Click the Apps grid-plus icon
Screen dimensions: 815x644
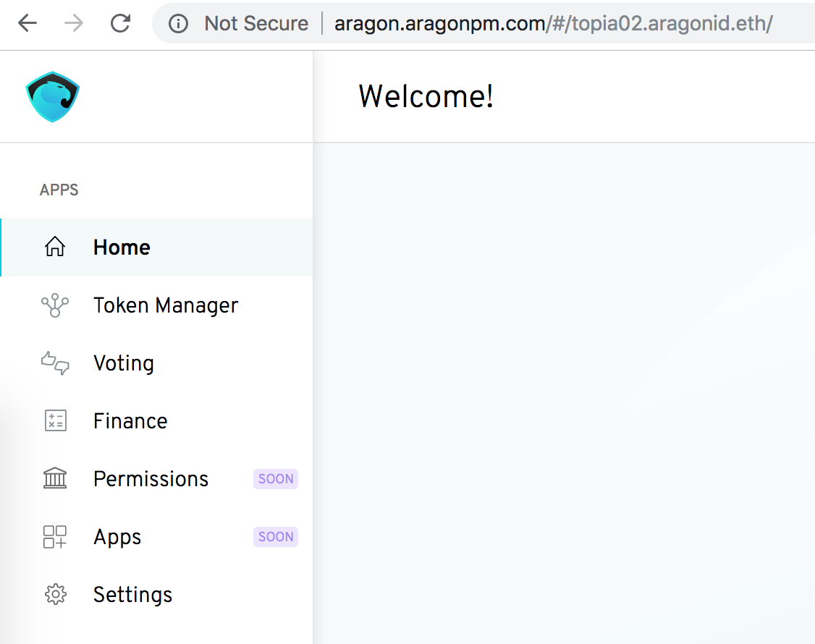point(54,536)
